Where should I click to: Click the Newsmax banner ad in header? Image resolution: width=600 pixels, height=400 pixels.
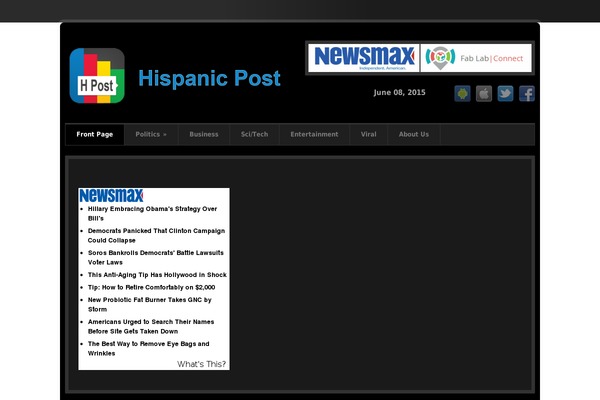364,58
